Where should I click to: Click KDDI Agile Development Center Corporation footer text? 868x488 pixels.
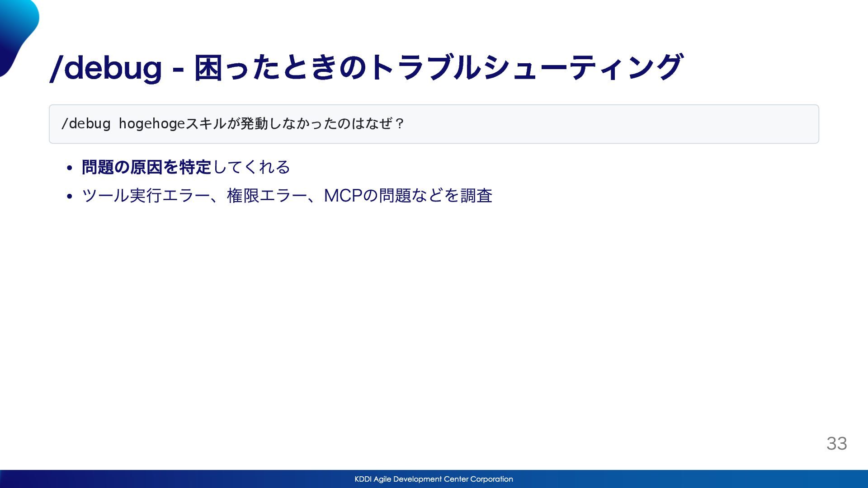(x=434, y=479)
